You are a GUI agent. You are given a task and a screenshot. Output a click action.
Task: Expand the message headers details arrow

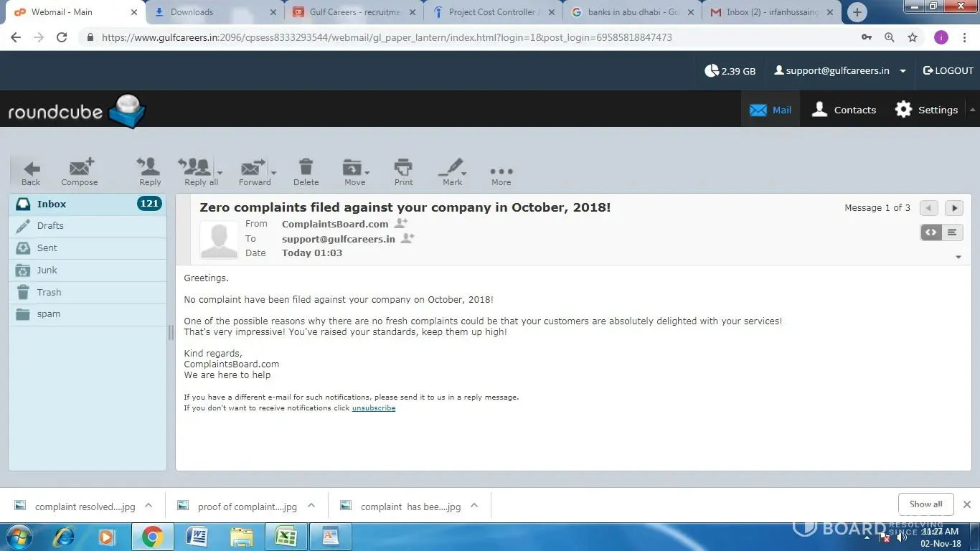point(958,257)
